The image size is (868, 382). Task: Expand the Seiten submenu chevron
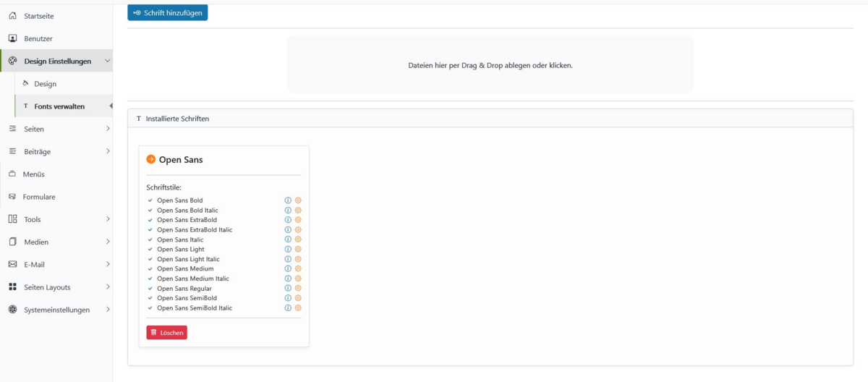(108, 129)
